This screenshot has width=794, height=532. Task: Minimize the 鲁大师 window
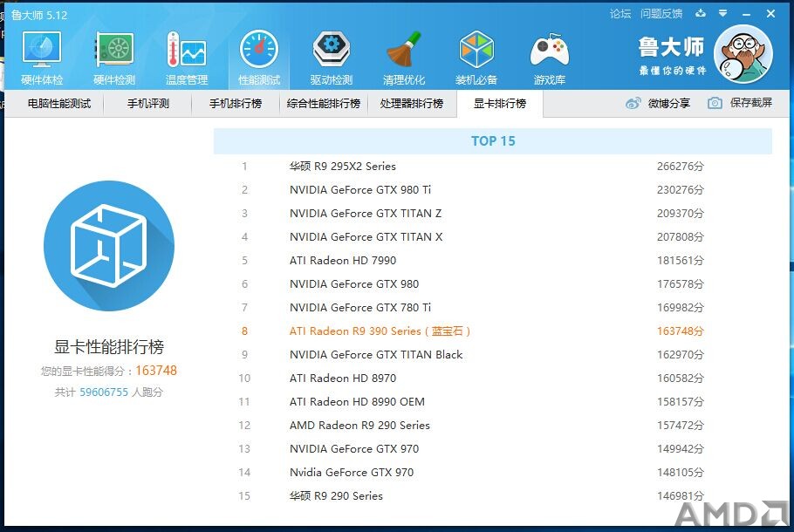(746, 14)
